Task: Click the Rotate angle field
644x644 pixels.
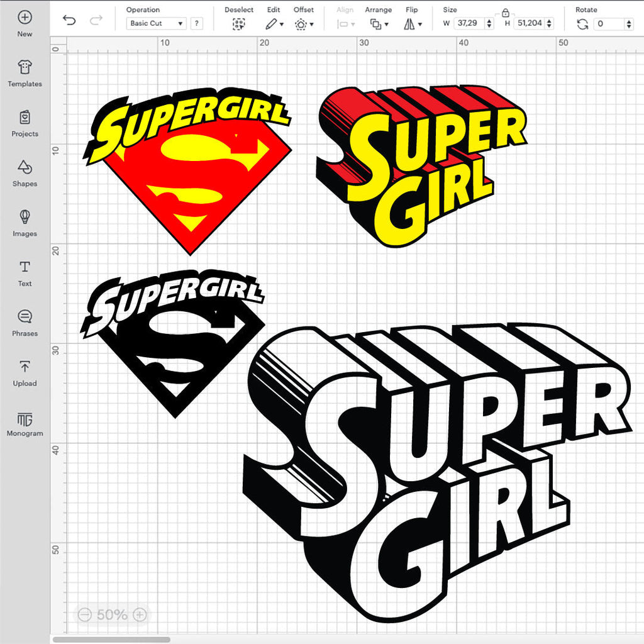Action: coord(609,24)
